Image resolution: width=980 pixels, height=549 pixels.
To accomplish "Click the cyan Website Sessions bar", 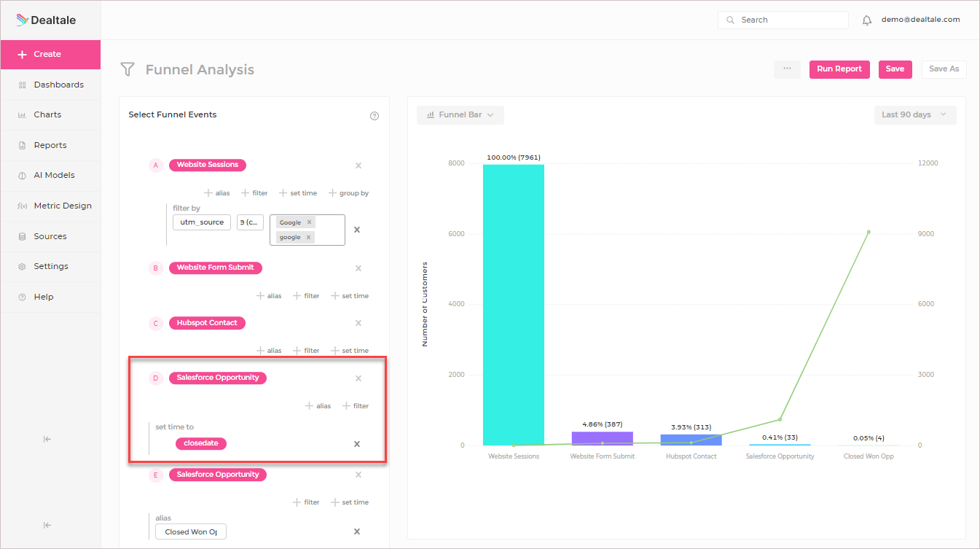I will (x=513, y=305).
